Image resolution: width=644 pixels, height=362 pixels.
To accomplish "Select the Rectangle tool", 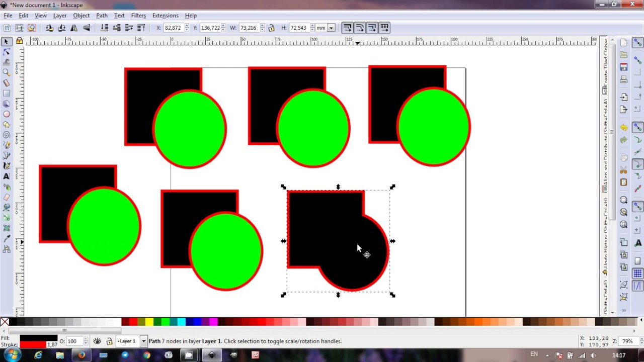I will (7, 93).
